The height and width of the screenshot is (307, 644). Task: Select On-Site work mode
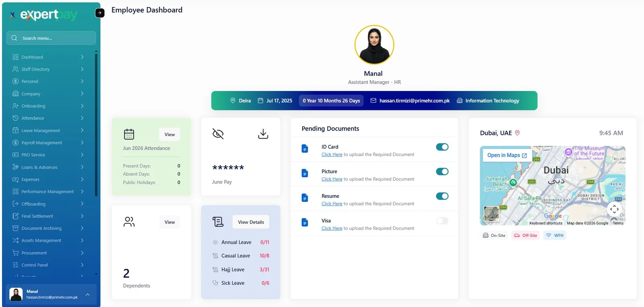tap(494, 235)
